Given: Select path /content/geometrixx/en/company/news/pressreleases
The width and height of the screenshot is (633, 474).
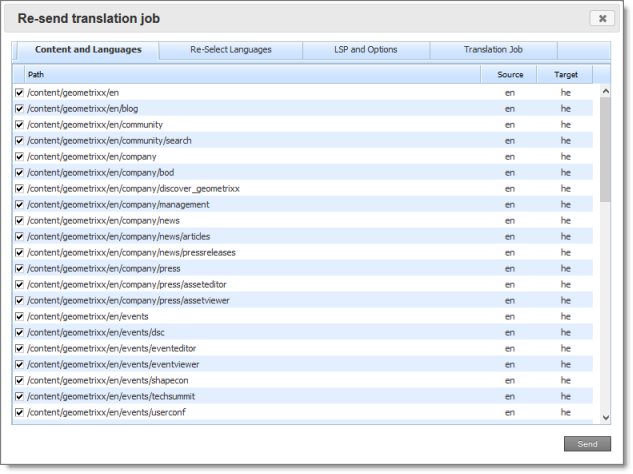Looking at the screenshot, I should 131,252.
